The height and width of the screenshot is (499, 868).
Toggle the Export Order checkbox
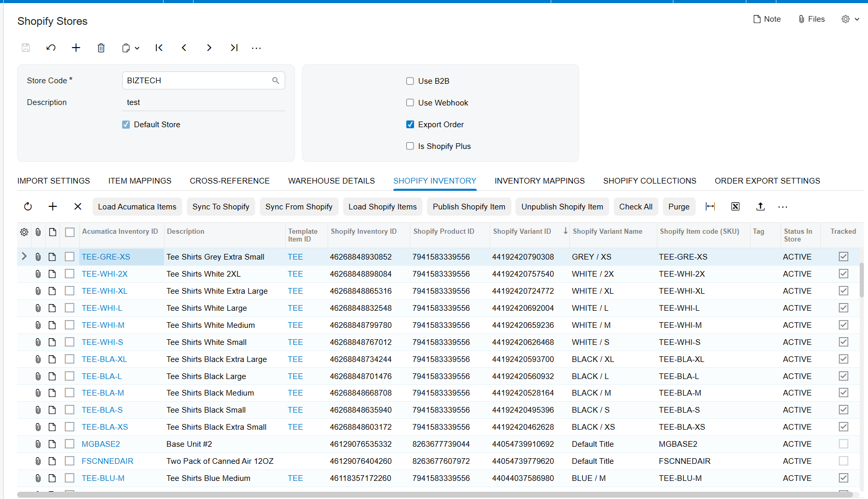(410, 125)
